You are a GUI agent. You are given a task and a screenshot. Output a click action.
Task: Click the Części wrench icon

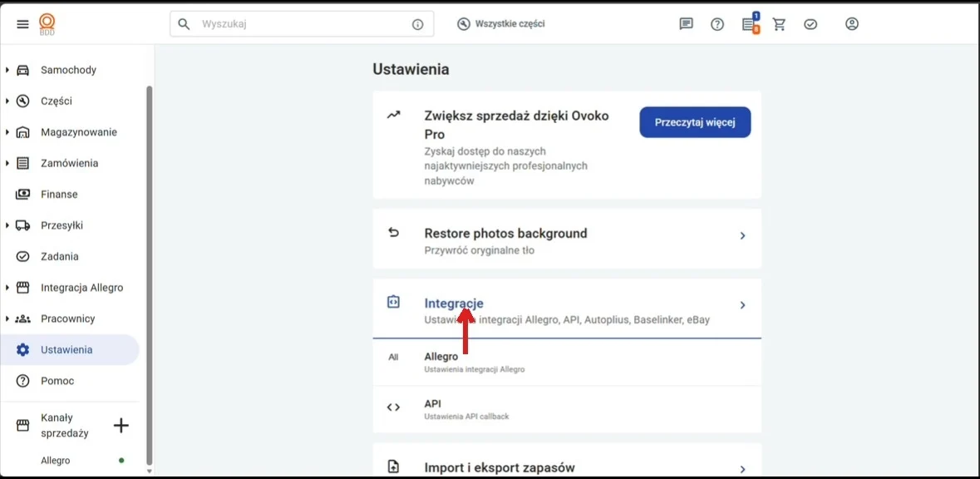pos(22,101)
